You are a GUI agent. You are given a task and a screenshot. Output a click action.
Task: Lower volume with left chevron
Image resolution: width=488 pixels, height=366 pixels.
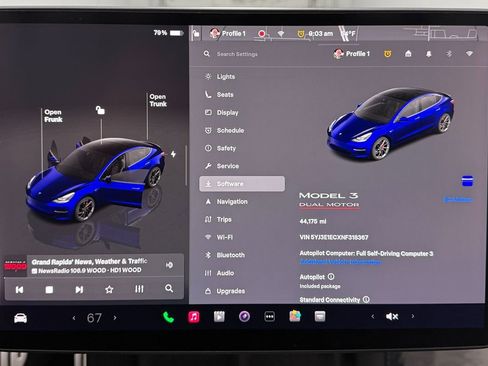click(373, 316)
